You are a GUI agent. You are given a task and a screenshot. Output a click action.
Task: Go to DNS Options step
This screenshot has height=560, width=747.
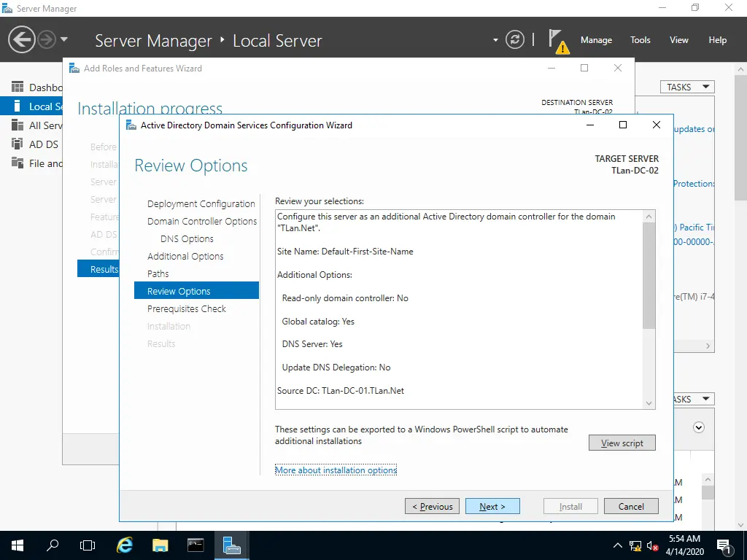pos(187,239)
